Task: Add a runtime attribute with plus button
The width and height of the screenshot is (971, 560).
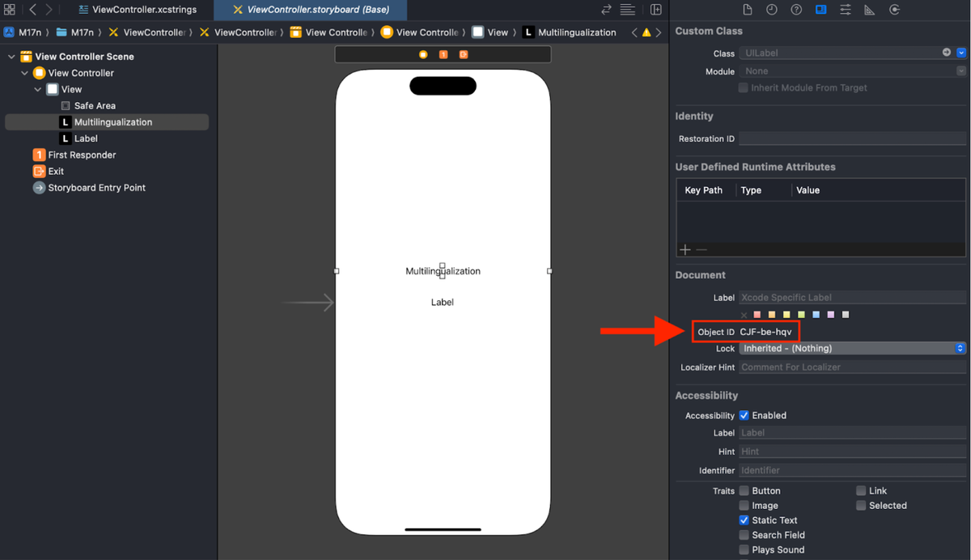Action: (685, 250)
